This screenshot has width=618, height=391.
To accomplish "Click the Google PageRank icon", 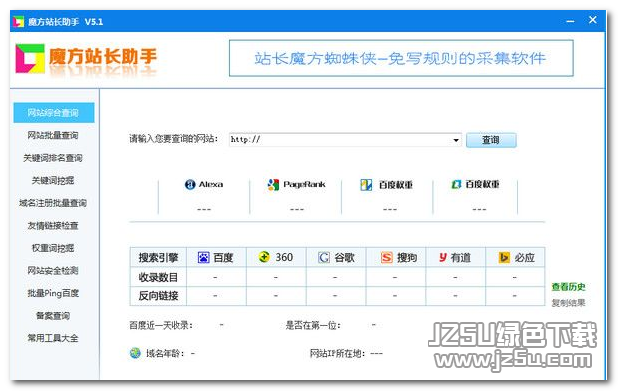I will 273,184.
